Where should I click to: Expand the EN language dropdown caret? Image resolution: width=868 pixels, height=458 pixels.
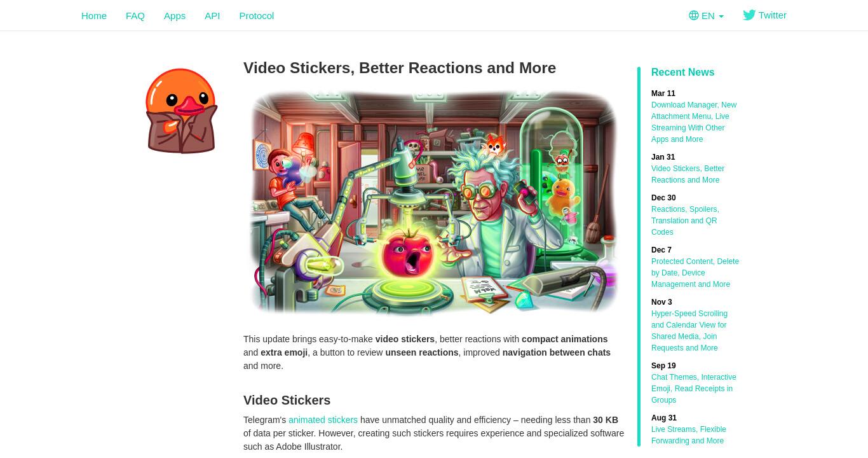721,17
